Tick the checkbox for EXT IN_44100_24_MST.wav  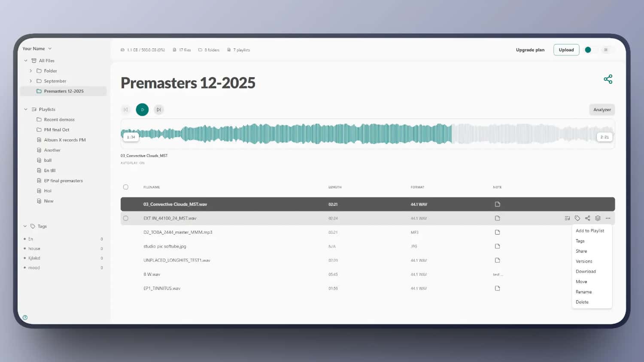tap(126, 218)
